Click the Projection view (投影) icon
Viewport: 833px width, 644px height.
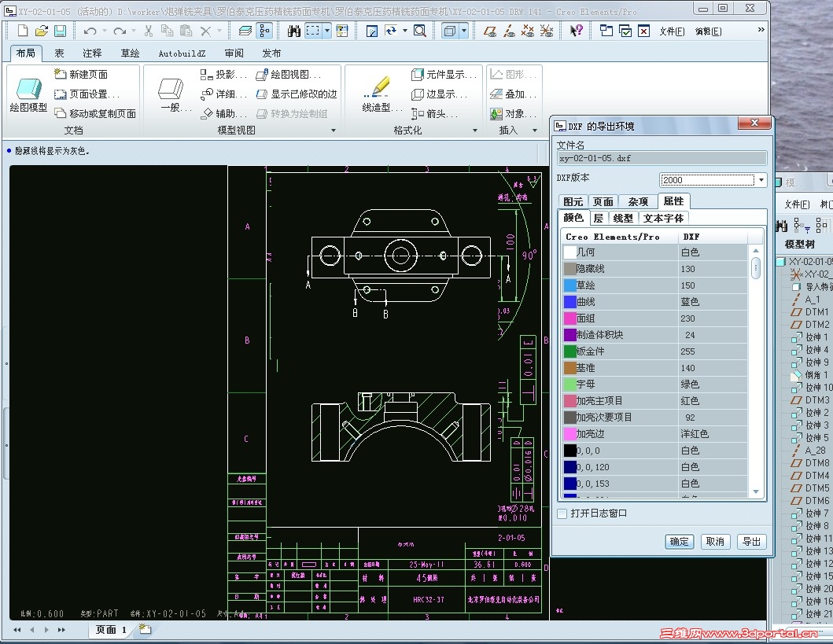(x=207, y=75)
